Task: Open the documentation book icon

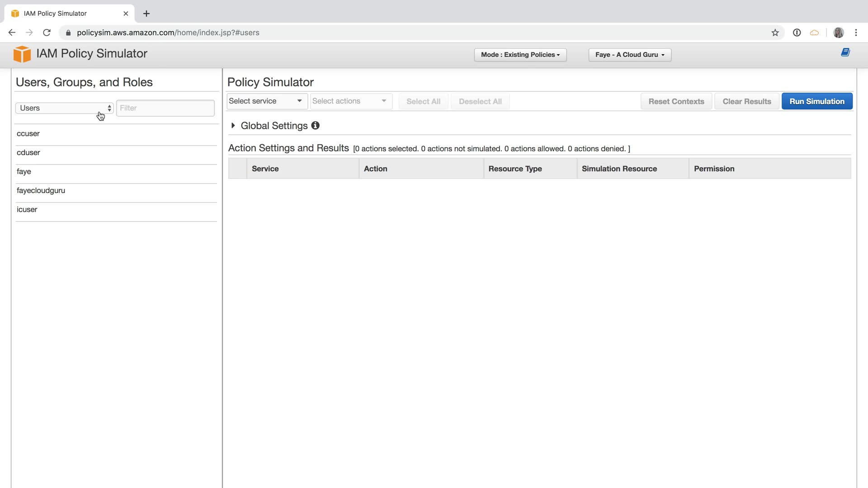Action: tap(845, 52)
